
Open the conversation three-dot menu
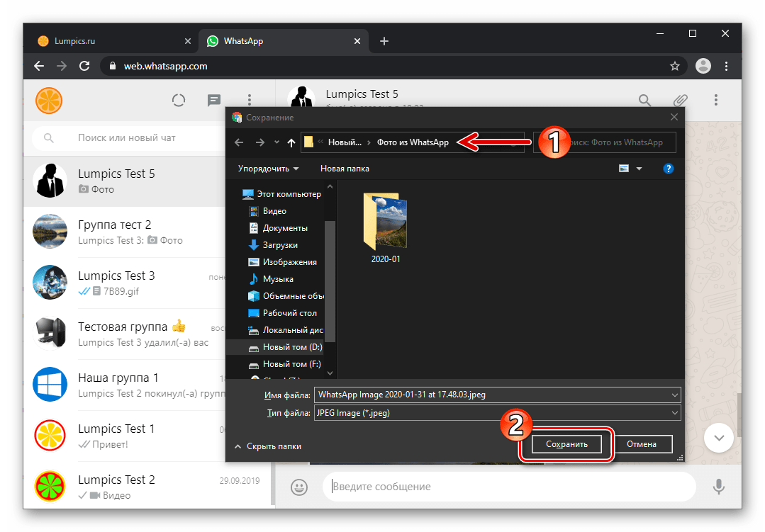click(715, 100)
